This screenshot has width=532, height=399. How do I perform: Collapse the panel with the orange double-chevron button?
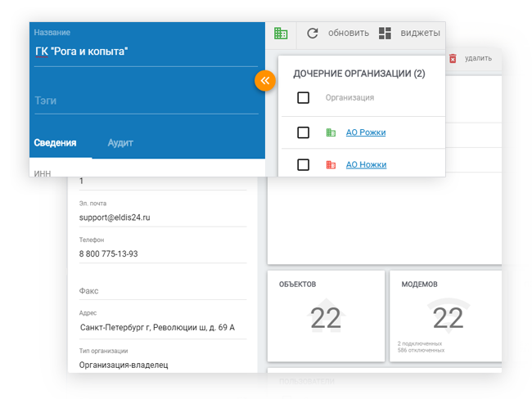pyautogui.click(x=265, y=81)
